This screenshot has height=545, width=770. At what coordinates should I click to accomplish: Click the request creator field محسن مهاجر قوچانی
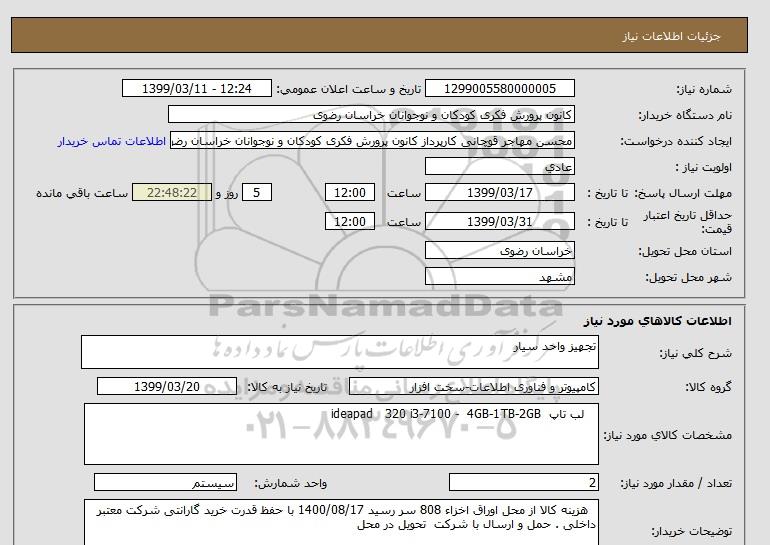click(372, 140)
